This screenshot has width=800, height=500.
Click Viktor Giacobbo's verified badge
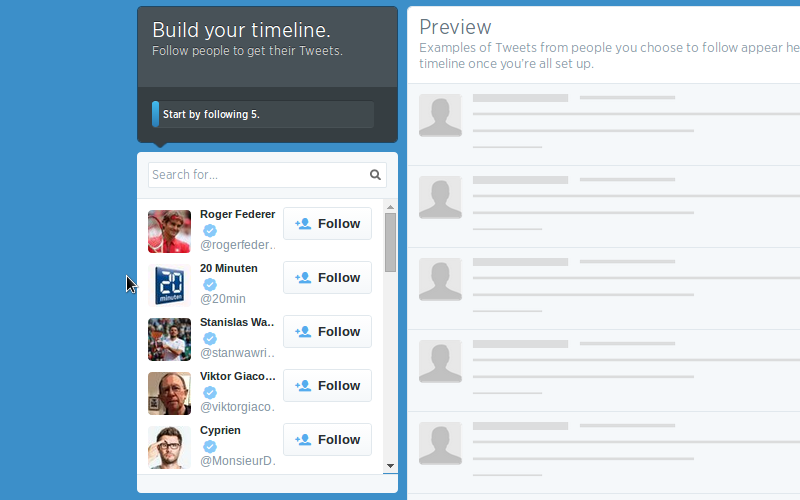tap(210, 393)
